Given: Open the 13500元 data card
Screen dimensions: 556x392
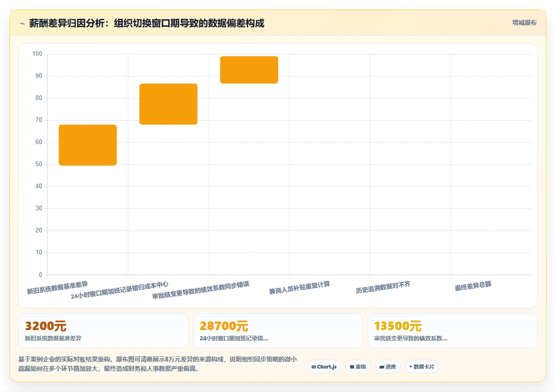Looking at the screenshot, I should (x=453, y=331).
